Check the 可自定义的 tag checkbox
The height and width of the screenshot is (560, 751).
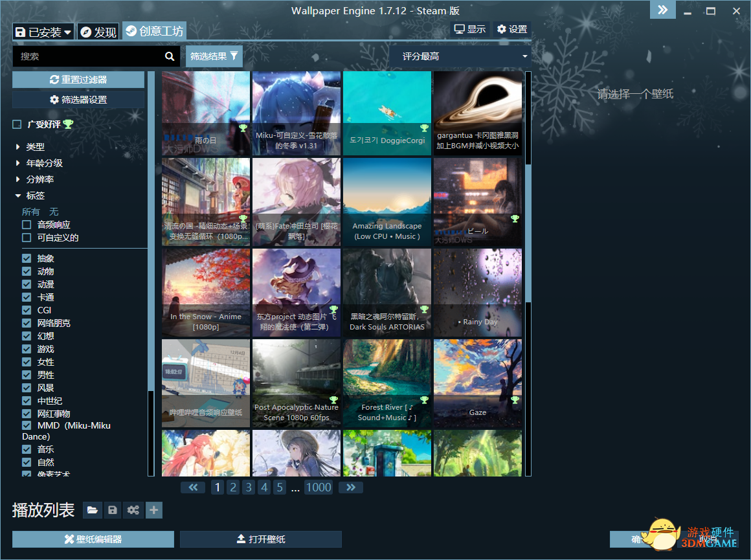(x=27, y=238)
